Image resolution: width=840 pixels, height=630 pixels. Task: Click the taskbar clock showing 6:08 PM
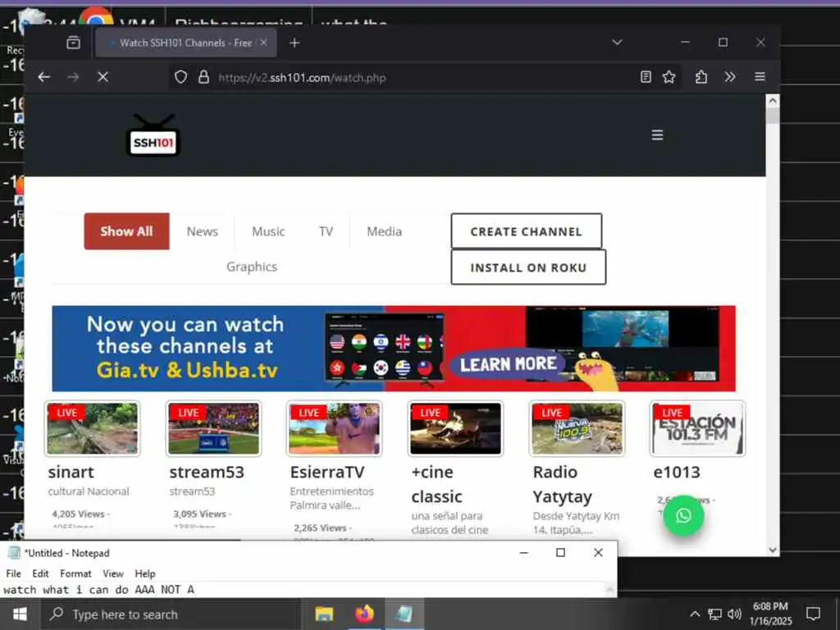point(770,614)
